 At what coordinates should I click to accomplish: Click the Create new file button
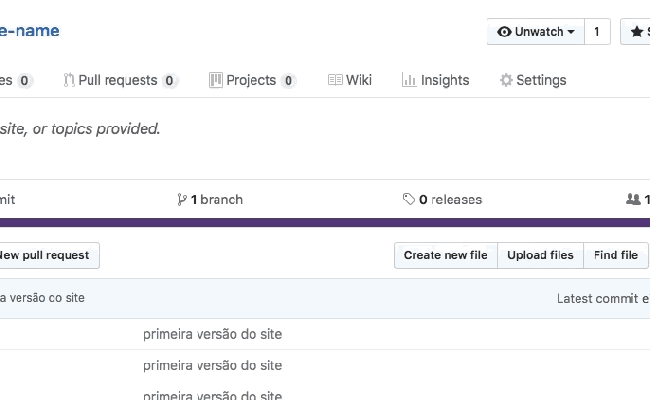446,255
